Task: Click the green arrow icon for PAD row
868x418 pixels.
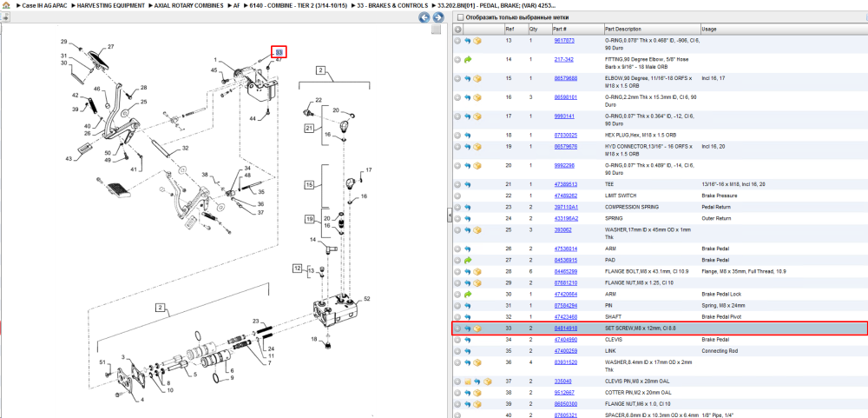Action: tap(467, 260)
